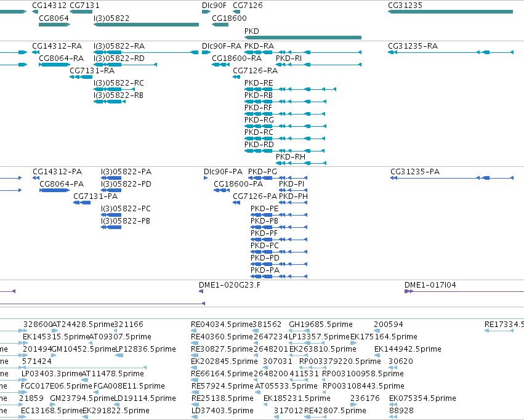This screenshot has width=524, height=420.
Task: Select the PKD-PE protein label
Action: click(264, 209)
